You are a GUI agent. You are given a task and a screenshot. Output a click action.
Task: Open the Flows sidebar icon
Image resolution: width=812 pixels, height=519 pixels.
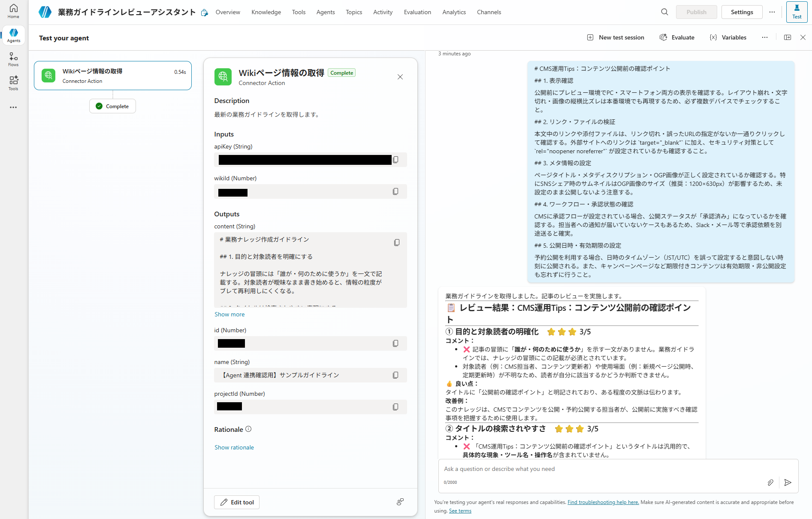[13, 59]
